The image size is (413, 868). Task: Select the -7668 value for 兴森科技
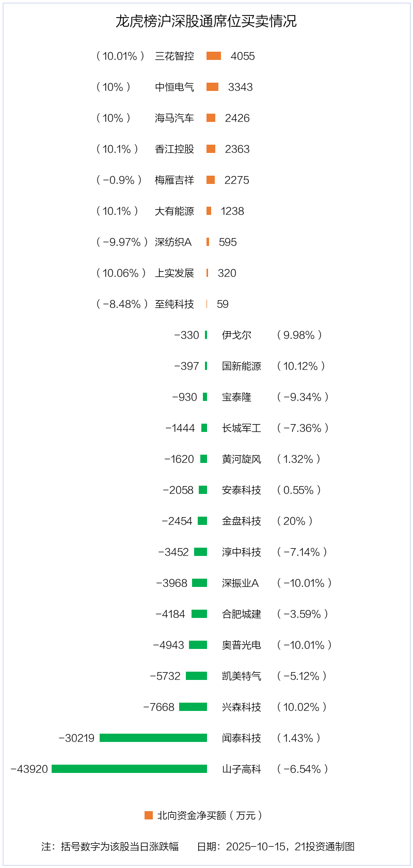pyautogui.click(x=158, y=707)
